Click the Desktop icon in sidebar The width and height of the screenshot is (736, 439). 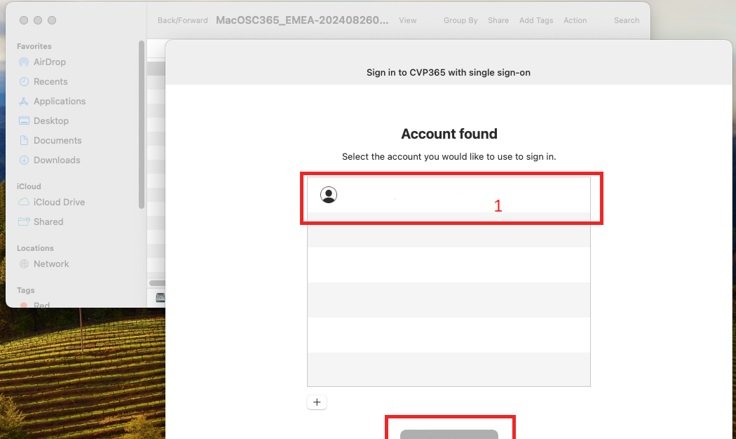(23, 121)
